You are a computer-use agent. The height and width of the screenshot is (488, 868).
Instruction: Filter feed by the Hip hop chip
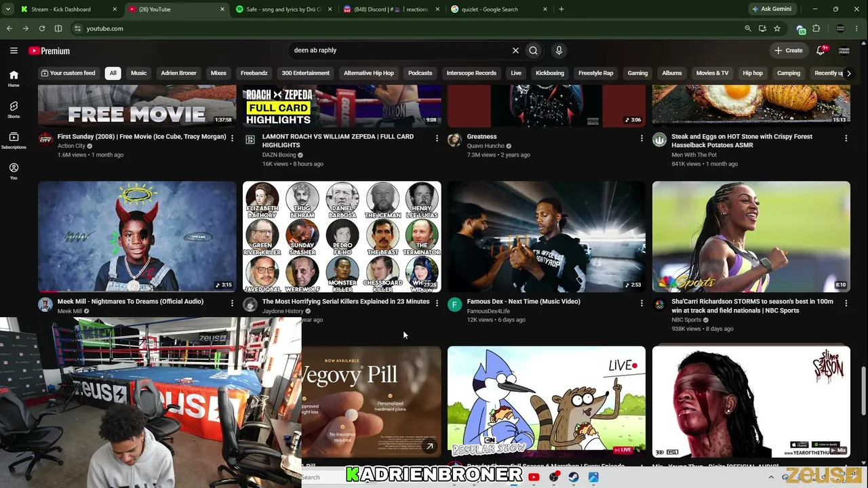(753, 73)
